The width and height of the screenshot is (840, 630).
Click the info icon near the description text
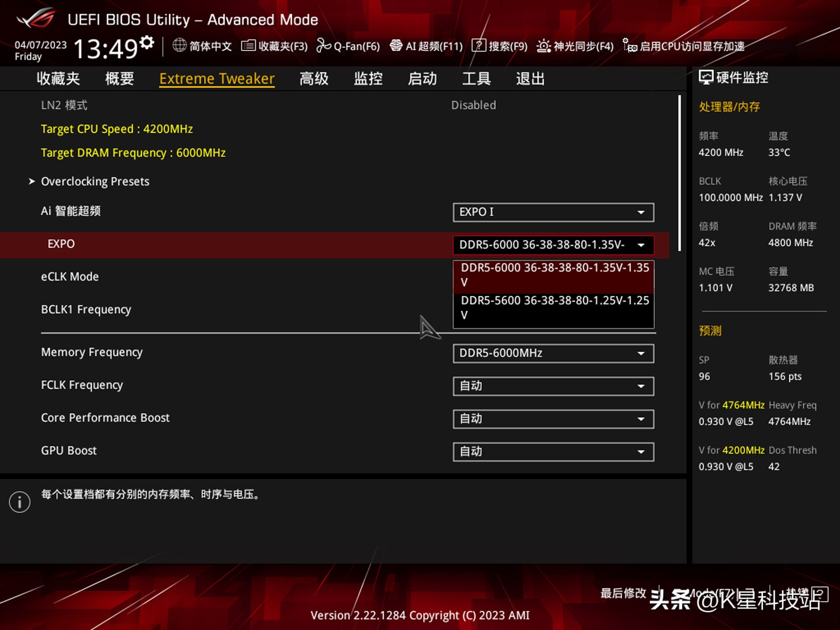[x=19, y=501]
